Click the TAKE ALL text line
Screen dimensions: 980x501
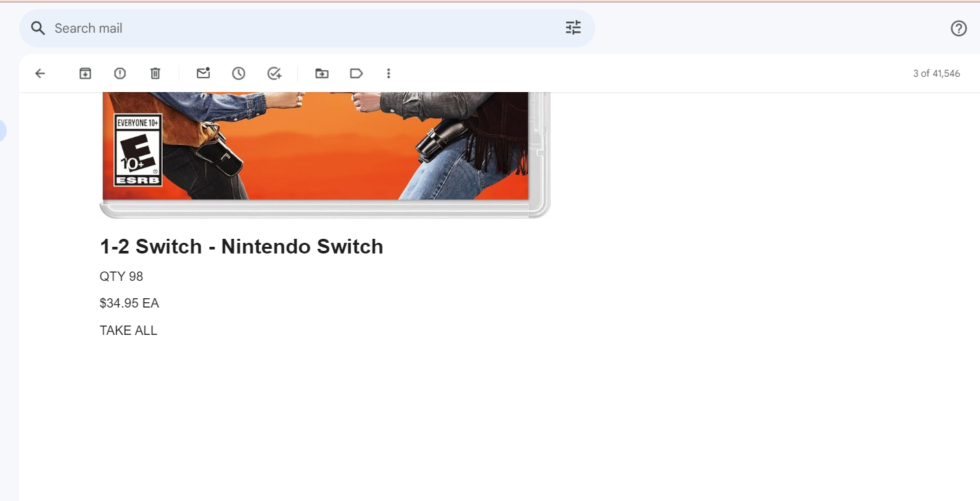click(x=129, y=330)
